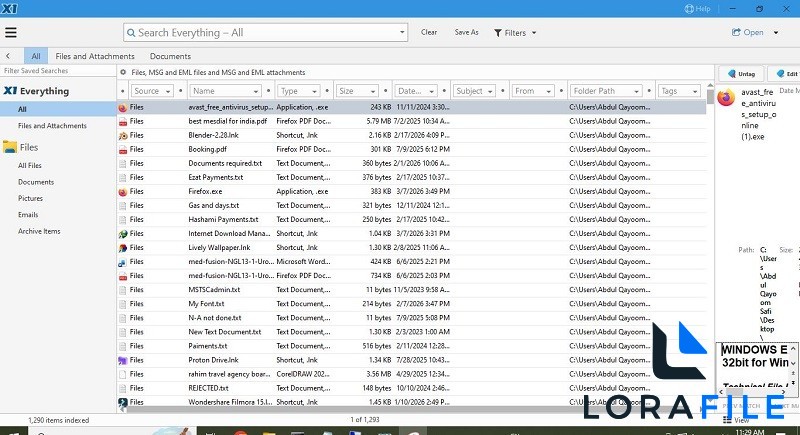Click the large avast file icon in the preview pane
Image resolution: width=800 pixels, height=435 pixels.
726,97
